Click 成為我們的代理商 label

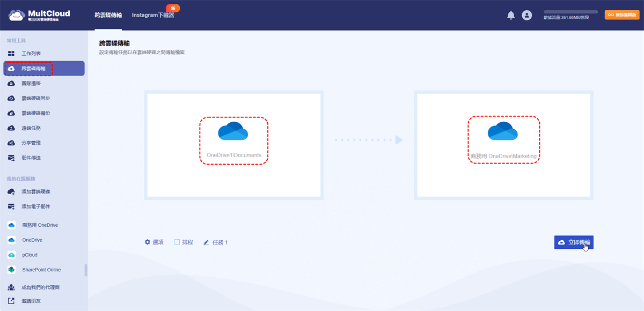pyautogui.click(x=41, y=287)
